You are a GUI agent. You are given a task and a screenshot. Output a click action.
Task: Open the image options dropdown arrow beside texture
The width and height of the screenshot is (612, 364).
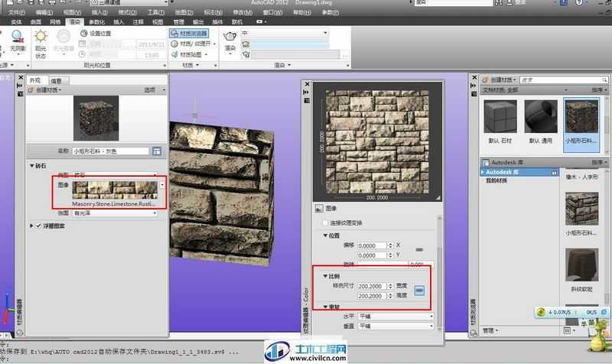[x=162, y=185]
